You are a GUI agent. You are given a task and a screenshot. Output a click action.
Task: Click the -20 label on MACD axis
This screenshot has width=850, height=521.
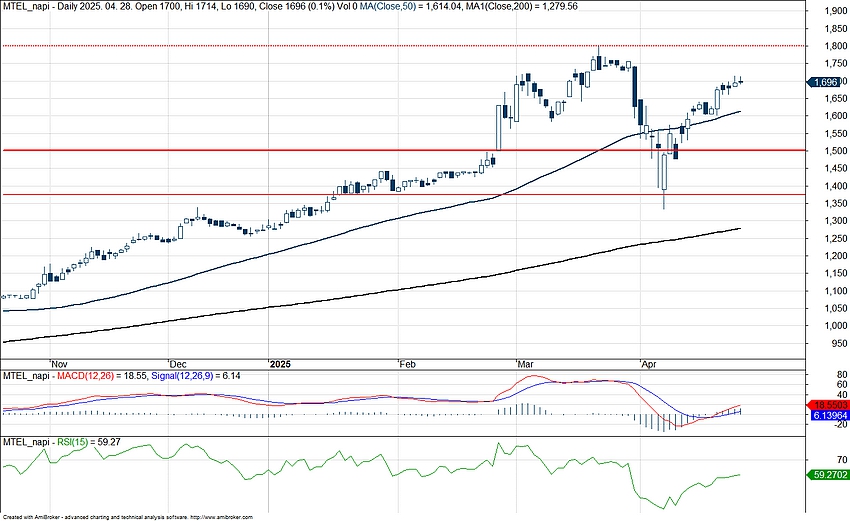tap(840, 424)
